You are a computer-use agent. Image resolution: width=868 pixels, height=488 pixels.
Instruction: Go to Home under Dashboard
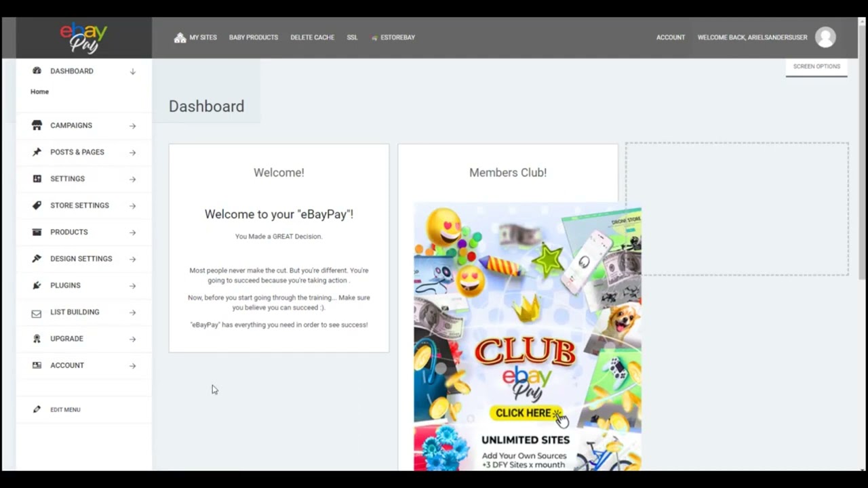(x=39, y=91)
